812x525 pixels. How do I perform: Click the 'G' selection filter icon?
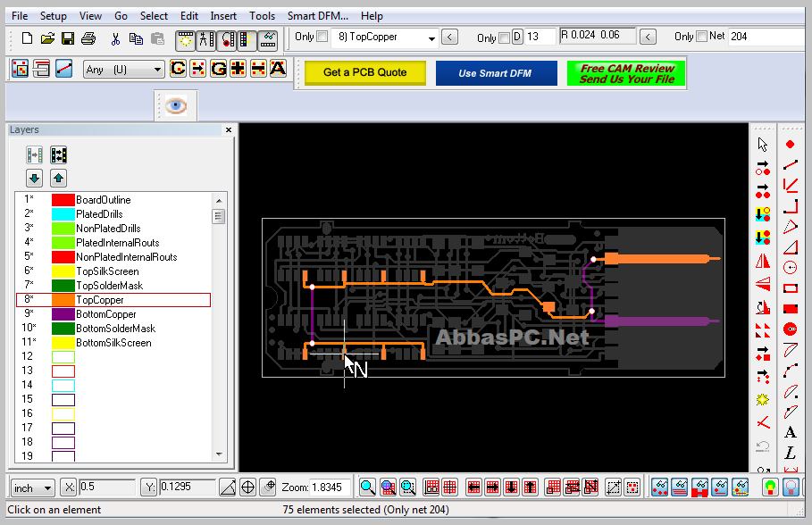point(219,69)
